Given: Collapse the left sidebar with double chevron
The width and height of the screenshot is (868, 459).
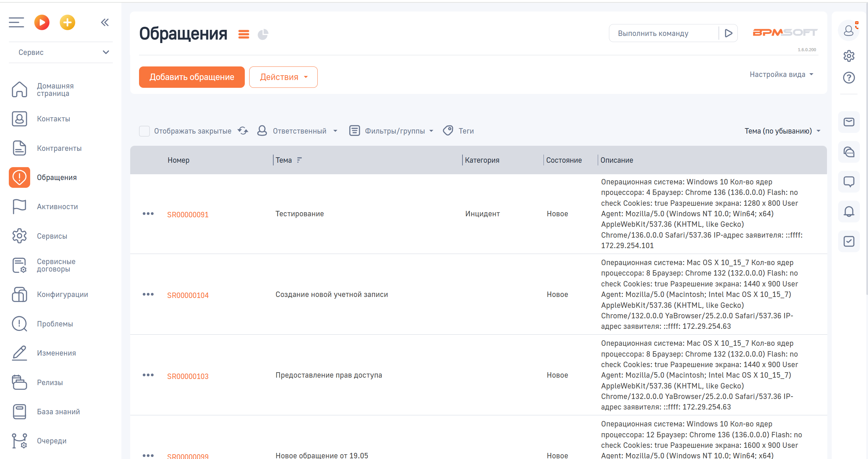Looking at the screenshot, I should click(105, 22).
